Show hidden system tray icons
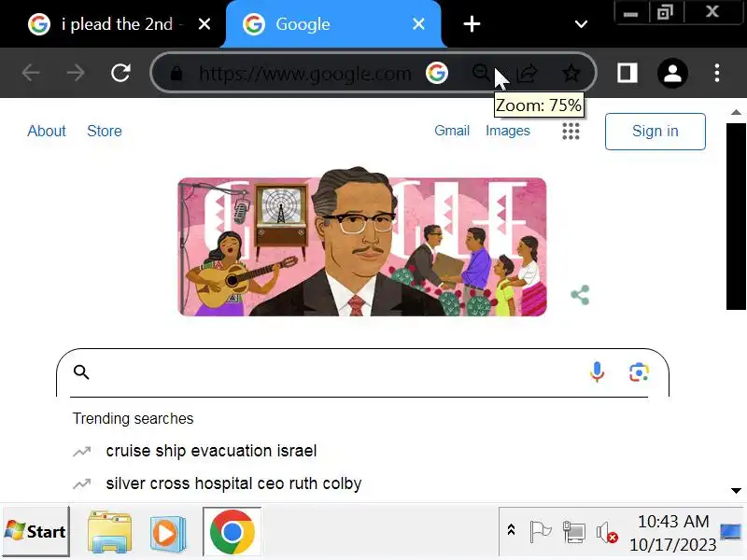Image resolution: width=747 pixels, height=560 pixels. tap(511, 530)
